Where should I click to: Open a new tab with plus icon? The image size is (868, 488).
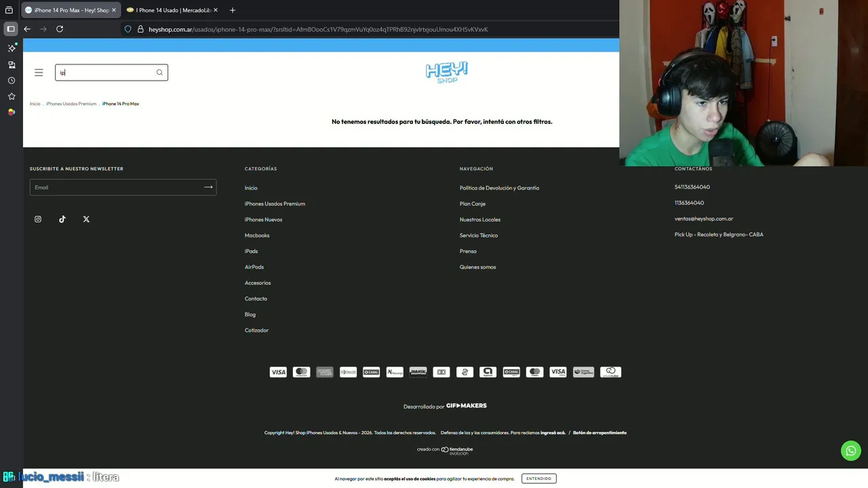[233, 10]
